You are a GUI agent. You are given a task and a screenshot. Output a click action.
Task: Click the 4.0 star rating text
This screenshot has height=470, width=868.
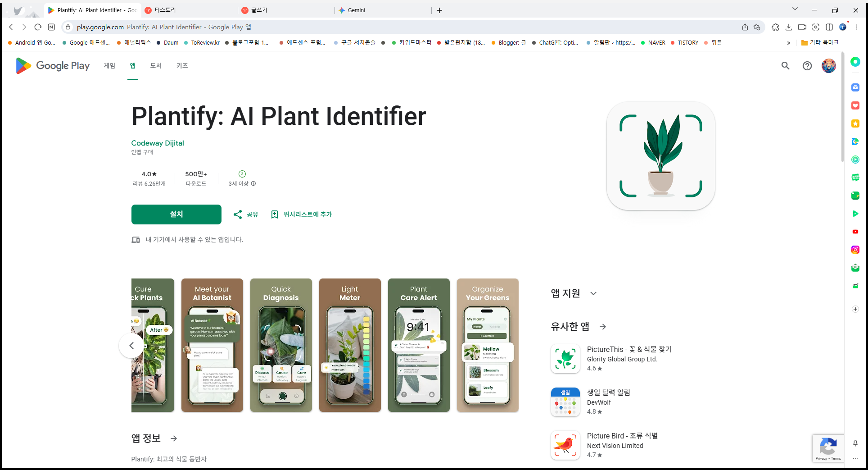coord(149,174)
